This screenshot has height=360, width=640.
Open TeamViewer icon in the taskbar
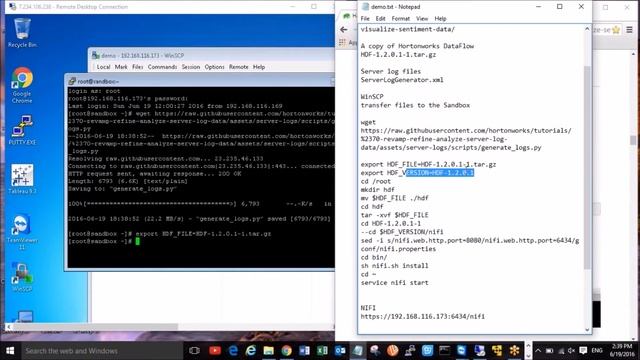[x=462, y=351]
